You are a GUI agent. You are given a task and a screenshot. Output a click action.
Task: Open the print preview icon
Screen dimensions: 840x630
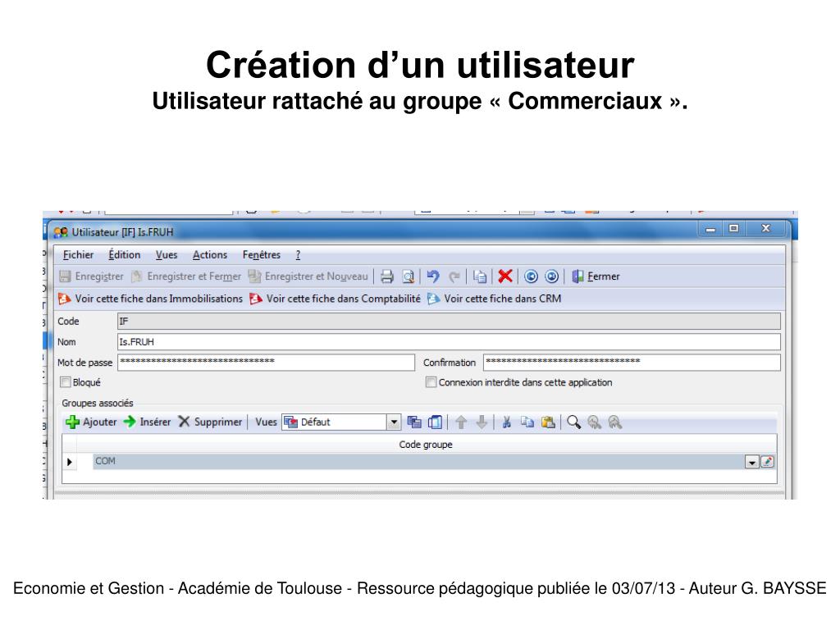(409, 276)
